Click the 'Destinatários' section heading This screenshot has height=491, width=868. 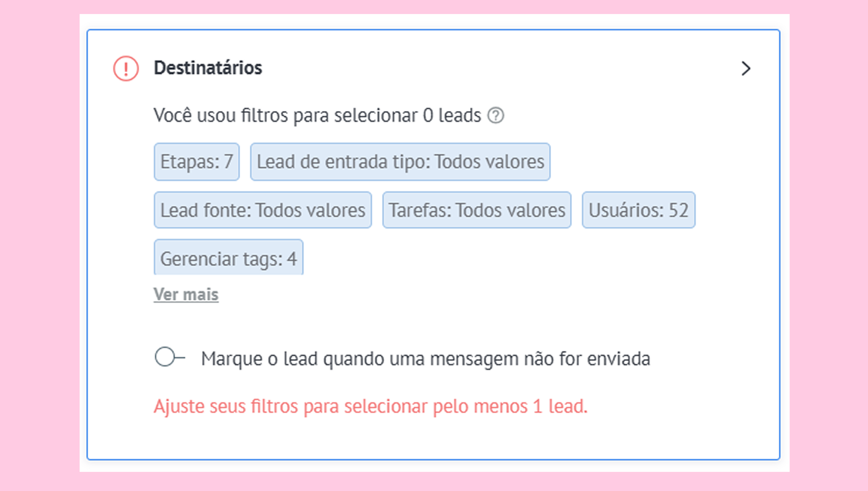pyautogui.click(x=208, y=68)
